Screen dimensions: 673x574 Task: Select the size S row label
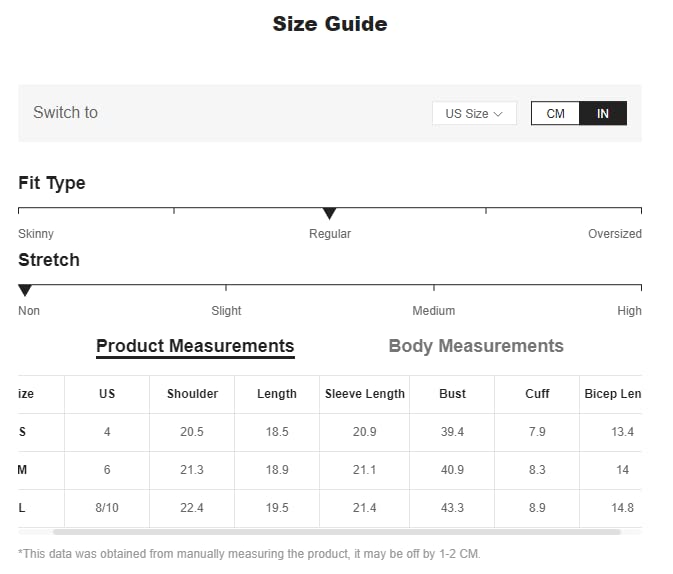[x=23, y=432]
